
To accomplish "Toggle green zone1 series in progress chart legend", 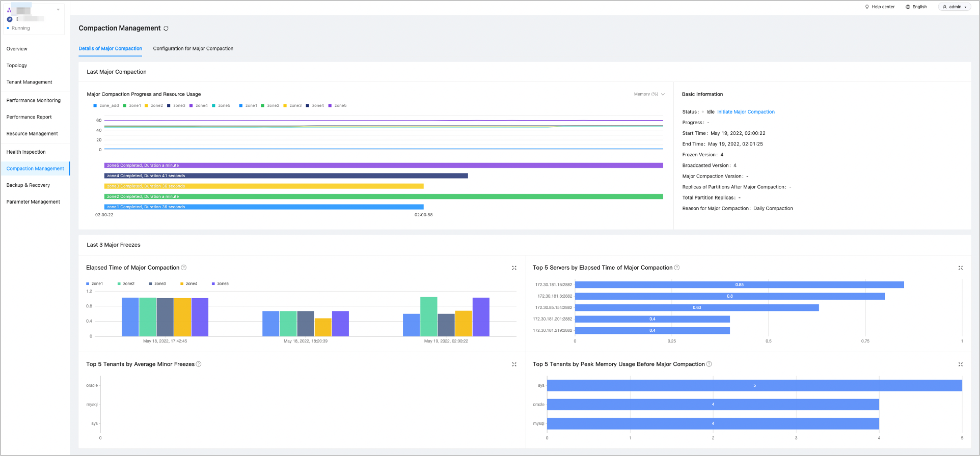I will coord(132,106).
